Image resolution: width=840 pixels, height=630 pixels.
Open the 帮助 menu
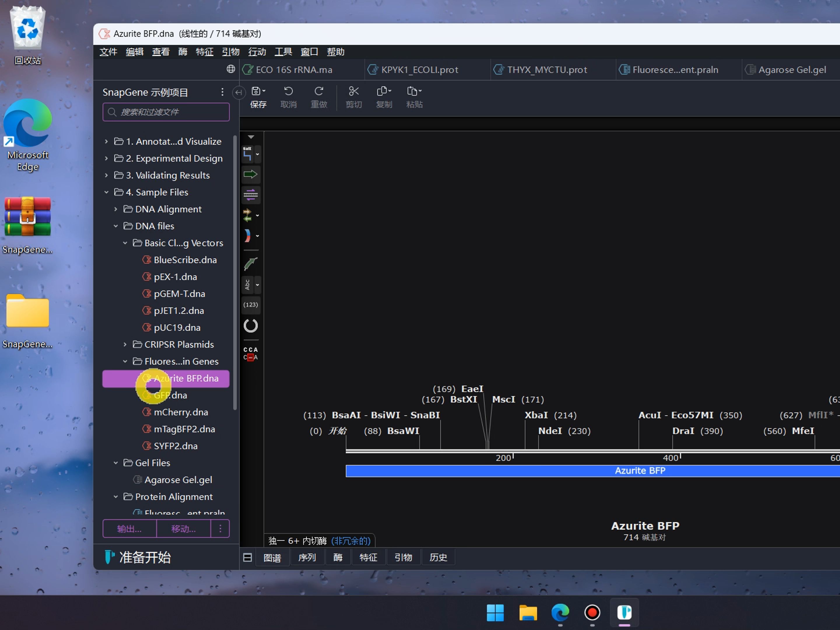[336, 52]
